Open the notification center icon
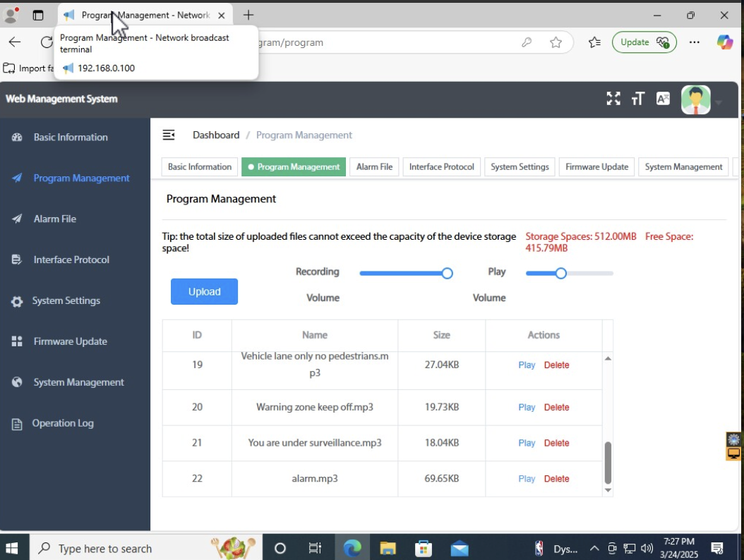 pos(717,549)
